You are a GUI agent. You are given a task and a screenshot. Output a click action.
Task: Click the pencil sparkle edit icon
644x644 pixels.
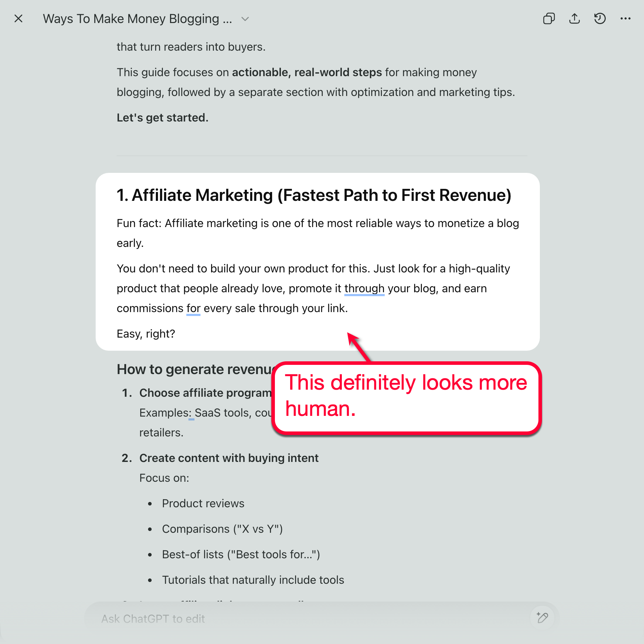coord(542,618)
